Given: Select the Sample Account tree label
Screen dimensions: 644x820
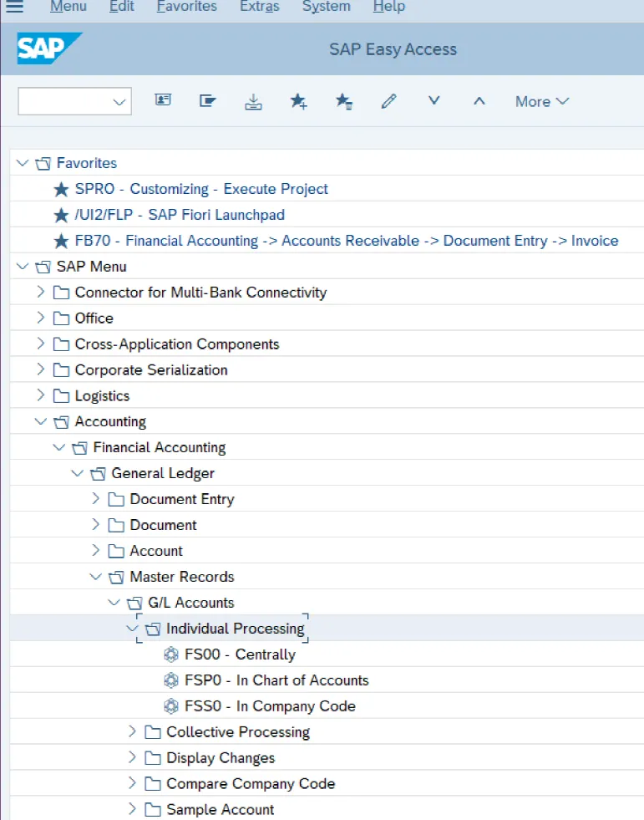Looking at the screenshot, I should (x=220, y=809).
